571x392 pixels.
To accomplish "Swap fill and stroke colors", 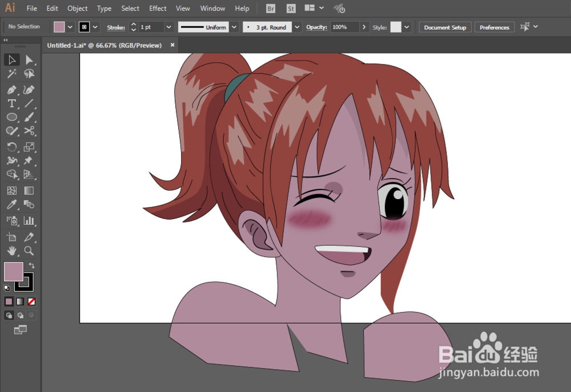I will pos(31,265).
